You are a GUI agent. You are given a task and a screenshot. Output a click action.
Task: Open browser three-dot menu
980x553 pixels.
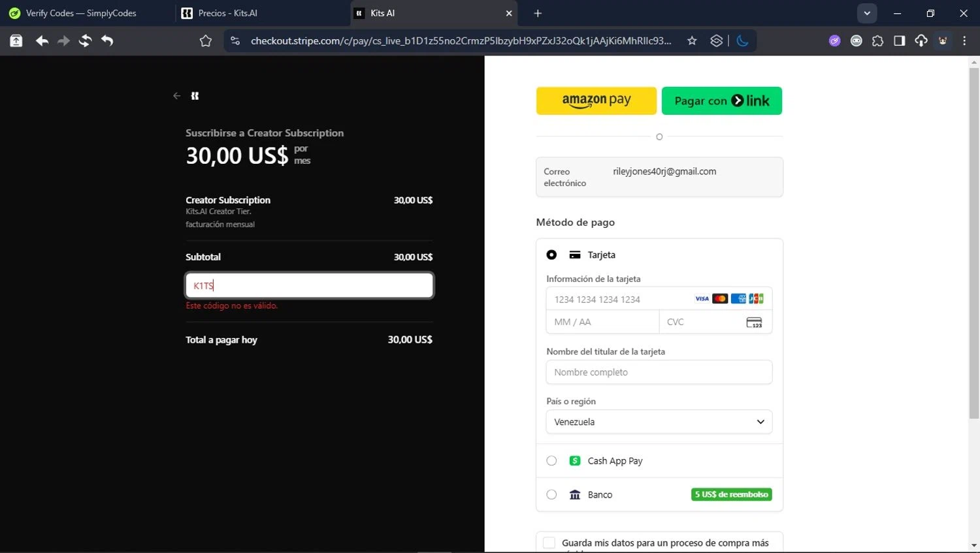point(964,41)
